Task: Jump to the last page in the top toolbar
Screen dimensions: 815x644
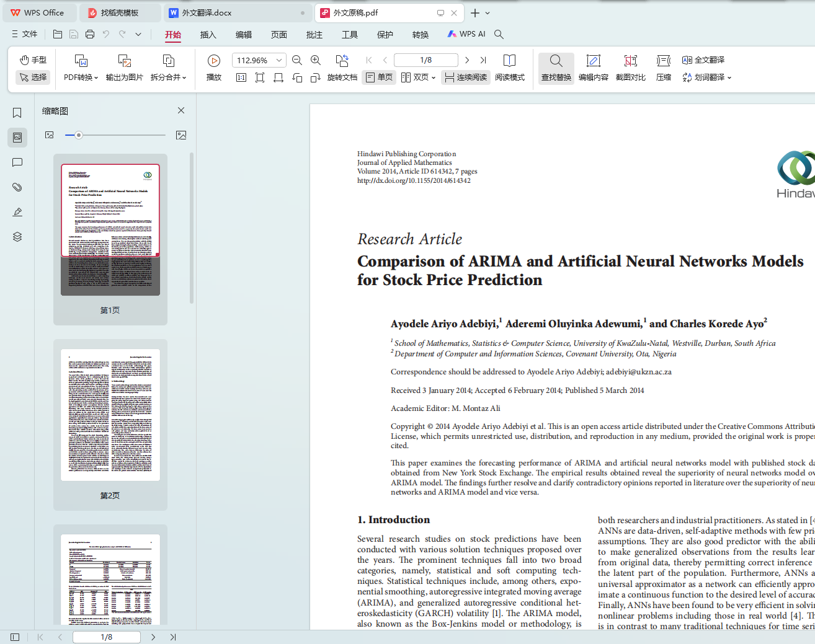Action: coord(483,60)
